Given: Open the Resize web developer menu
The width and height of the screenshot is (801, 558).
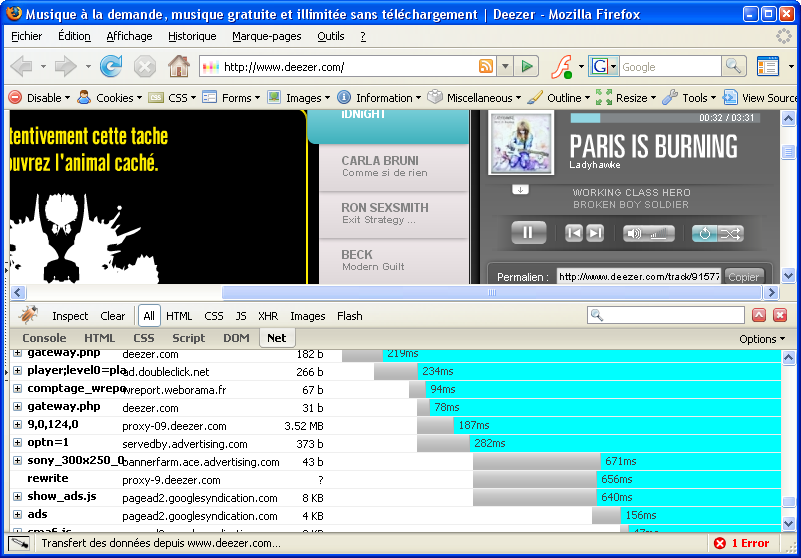Looking at the screenshot, I should (626, 98).
